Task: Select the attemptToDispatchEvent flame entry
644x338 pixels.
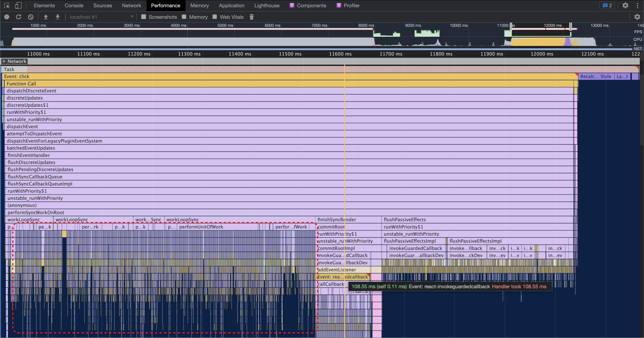Action: pos(289,134)
